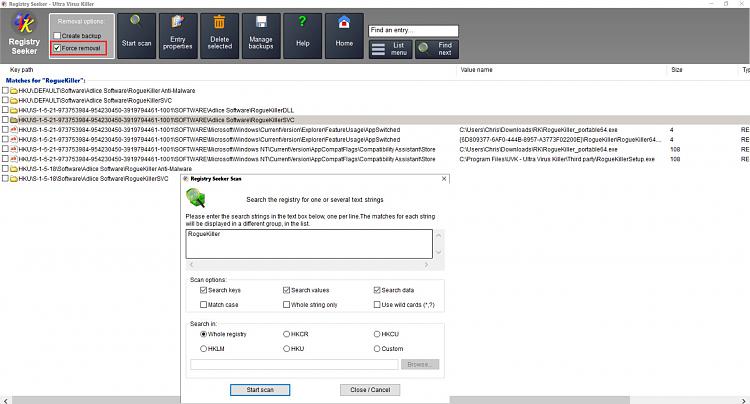Open Manage backups floppy disk button
The height and width of the screenshot is (404, 750).
[261, 36]
